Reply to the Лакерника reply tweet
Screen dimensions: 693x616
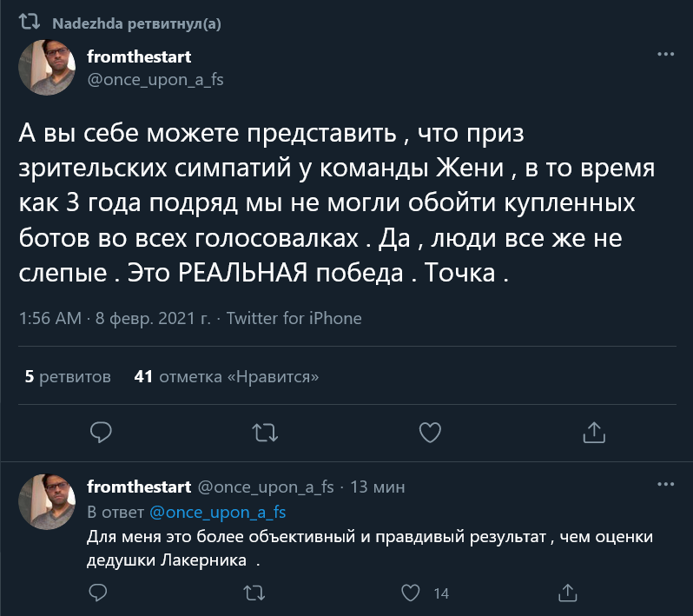tap(99, 593)
